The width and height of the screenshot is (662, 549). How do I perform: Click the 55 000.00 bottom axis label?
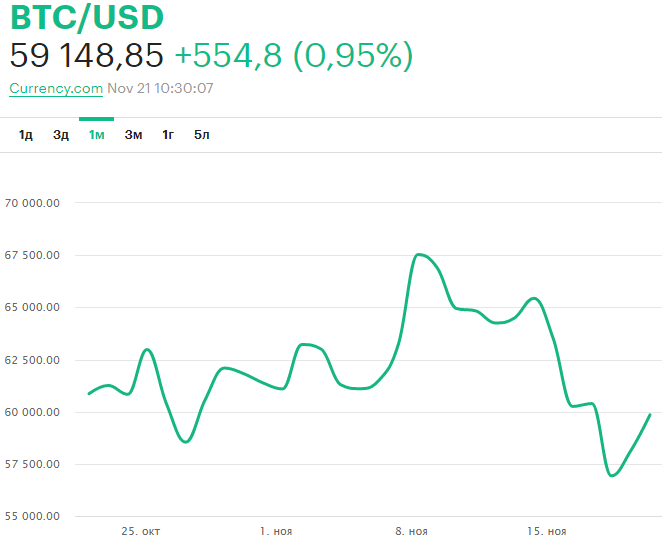coord(33,517)
